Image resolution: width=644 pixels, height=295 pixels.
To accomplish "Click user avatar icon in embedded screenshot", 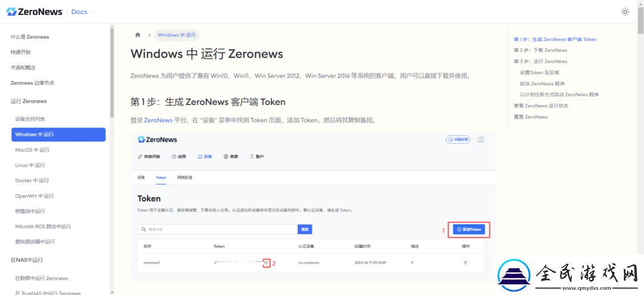I will pos(481,139).
